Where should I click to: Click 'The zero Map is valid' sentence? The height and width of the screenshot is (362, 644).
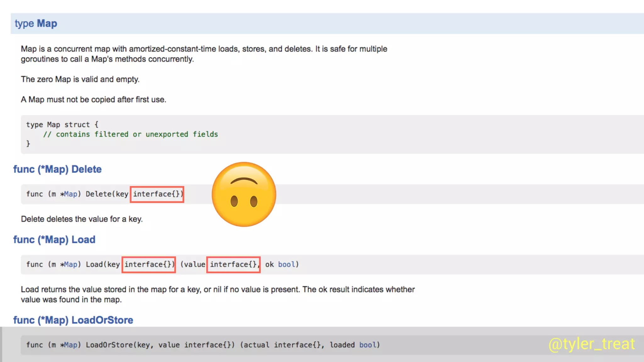[x=80, y=80]
